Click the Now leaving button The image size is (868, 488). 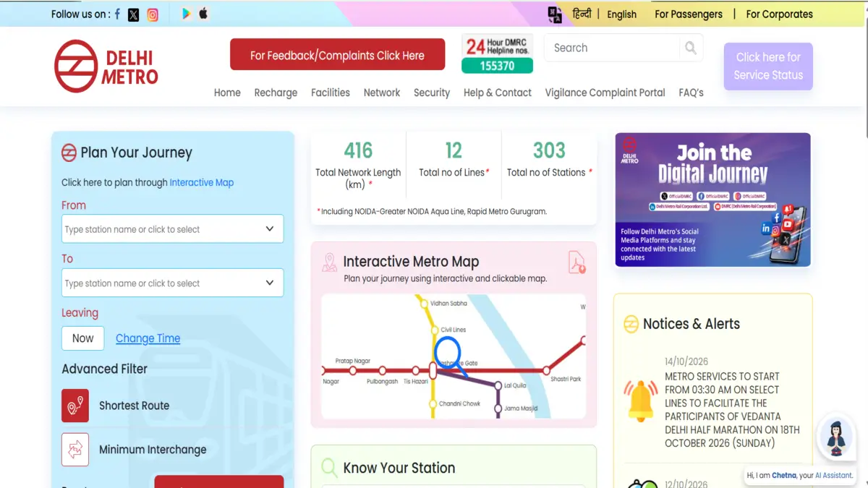click(x=82, y=338)
